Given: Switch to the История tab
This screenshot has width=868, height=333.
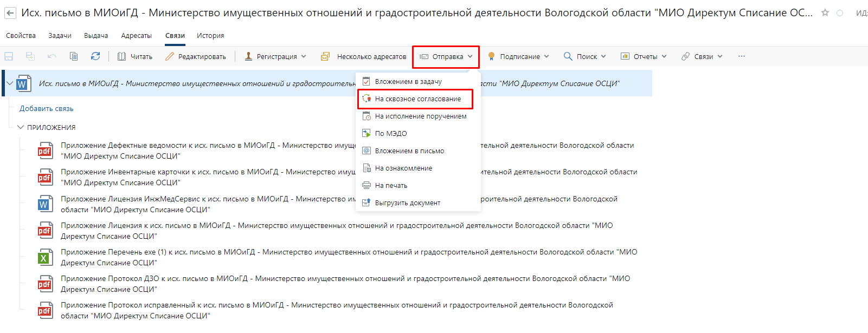Looking at the screenshot, I should pyautogui.click(x=210, y=36).
